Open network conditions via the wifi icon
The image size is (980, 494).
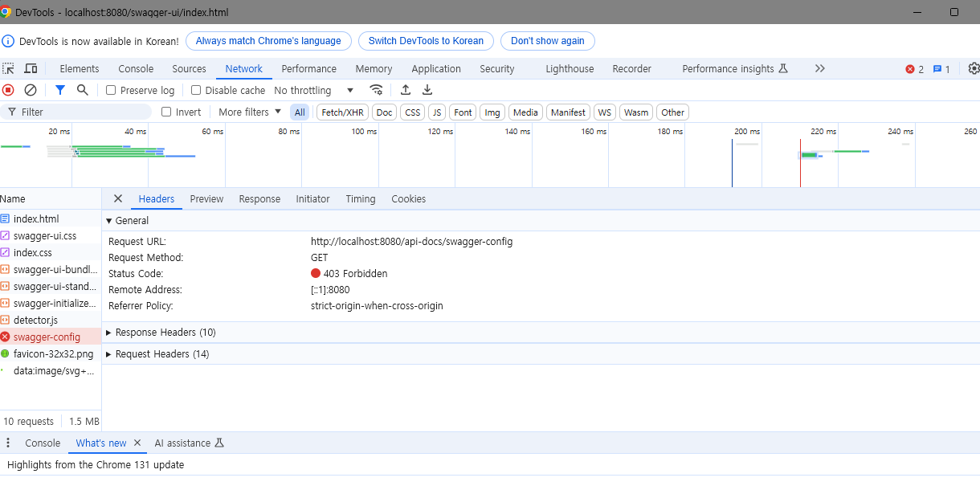point(376,90)
